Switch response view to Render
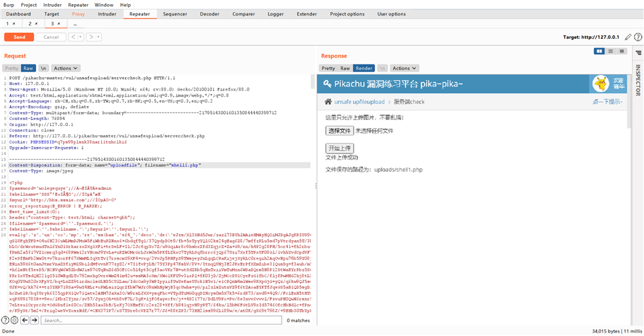Viewport: 644px width, 336px height. click(364, 68)
